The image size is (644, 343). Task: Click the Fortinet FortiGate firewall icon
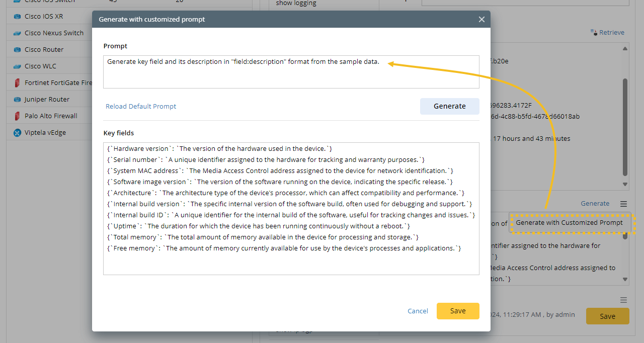point(17,83)
